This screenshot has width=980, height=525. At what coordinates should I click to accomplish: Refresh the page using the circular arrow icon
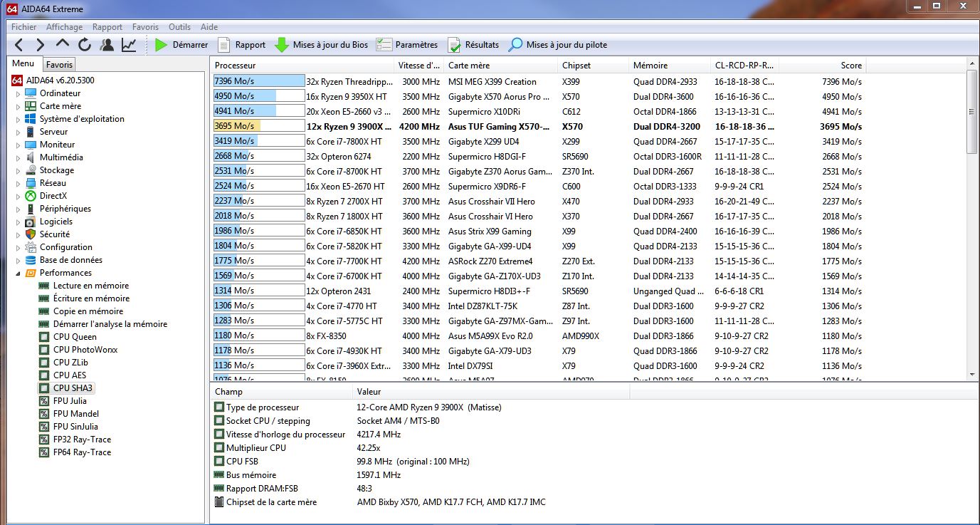[85, 45]
